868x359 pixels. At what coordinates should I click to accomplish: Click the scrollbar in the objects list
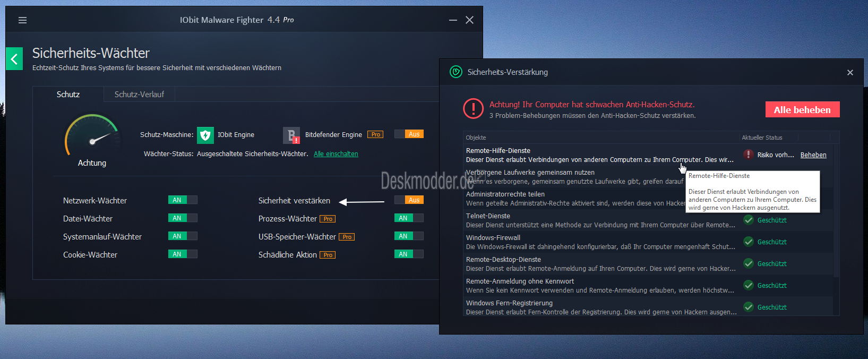836,212
